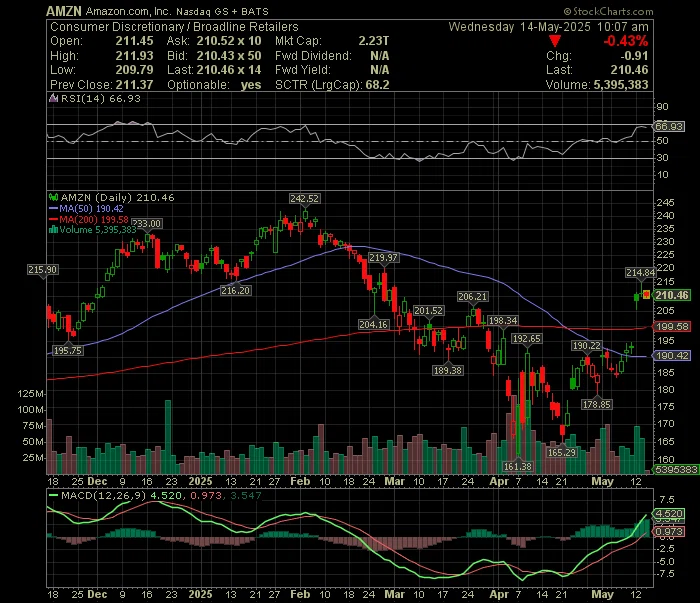Click the StockCharts.com watermark text
The image size is (700, 603).
[608, 12]
